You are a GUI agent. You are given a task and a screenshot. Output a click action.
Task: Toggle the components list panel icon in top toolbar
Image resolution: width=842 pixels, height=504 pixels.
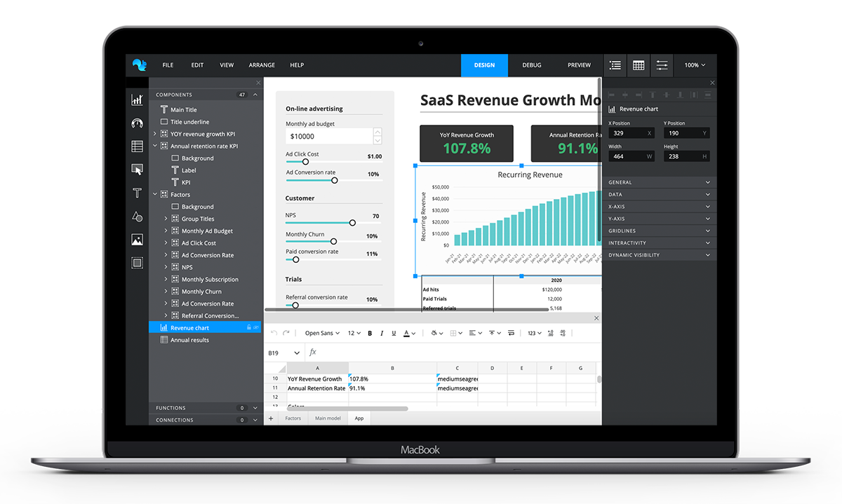click(x=615, y=65)
